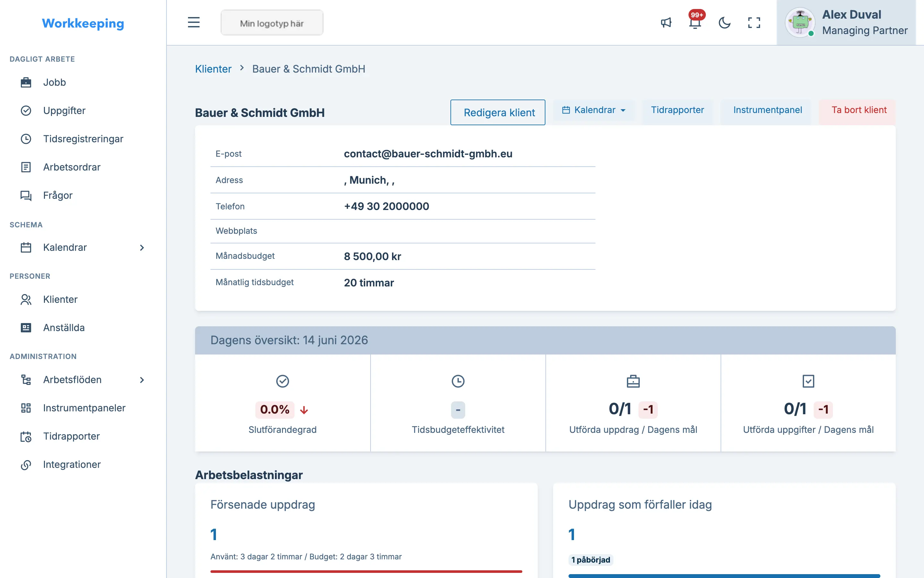Toggle dark mode moon icon
Image resolution: width=924 pixels, height=578 pixels.
(724, 22)
